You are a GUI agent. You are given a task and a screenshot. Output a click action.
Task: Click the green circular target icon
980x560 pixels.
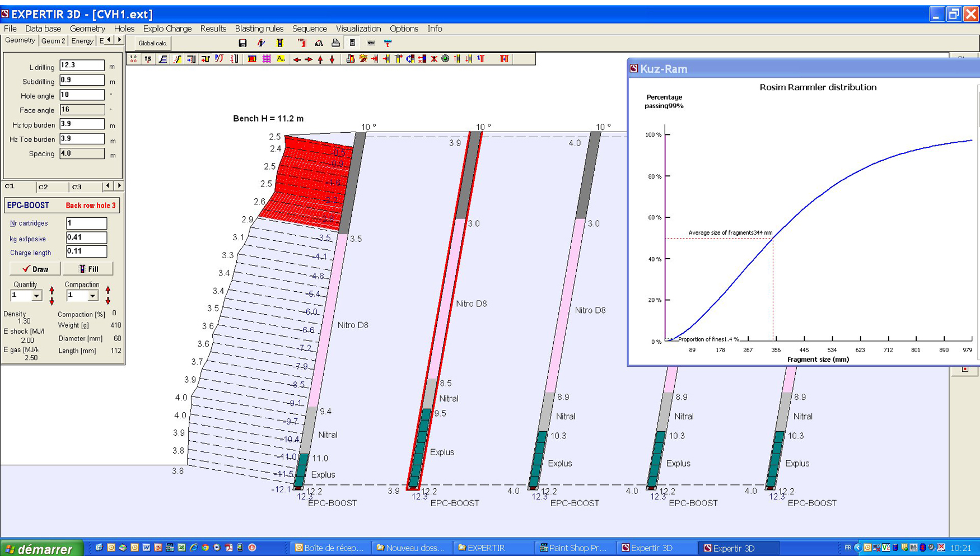(445, 59)
